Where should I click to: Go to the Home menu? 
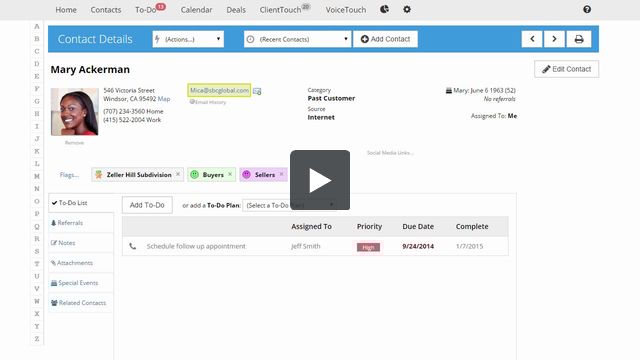coord(66,10)
